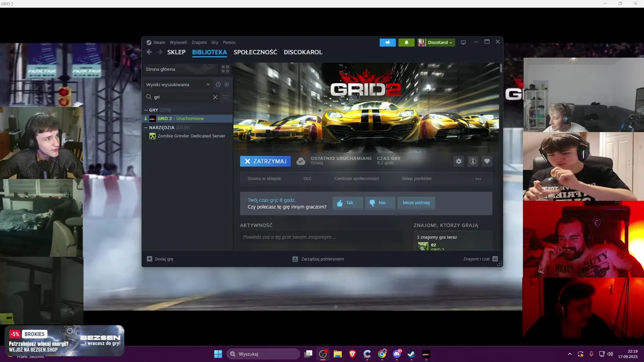Click Steam icon in Windows taskbar
Image resolution: width=644 pixels, height=362 pixels.
[x=411, y=354]
